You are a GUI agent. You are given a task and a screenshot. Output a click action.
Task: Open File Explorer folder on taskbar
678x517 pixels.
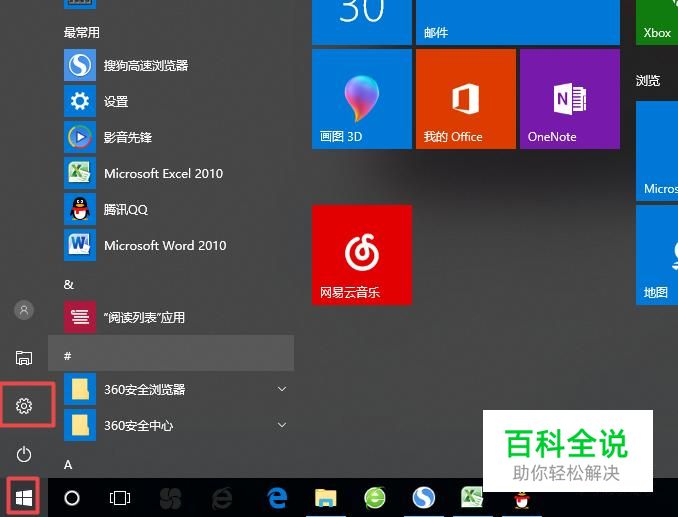click(x=326, y=498)
